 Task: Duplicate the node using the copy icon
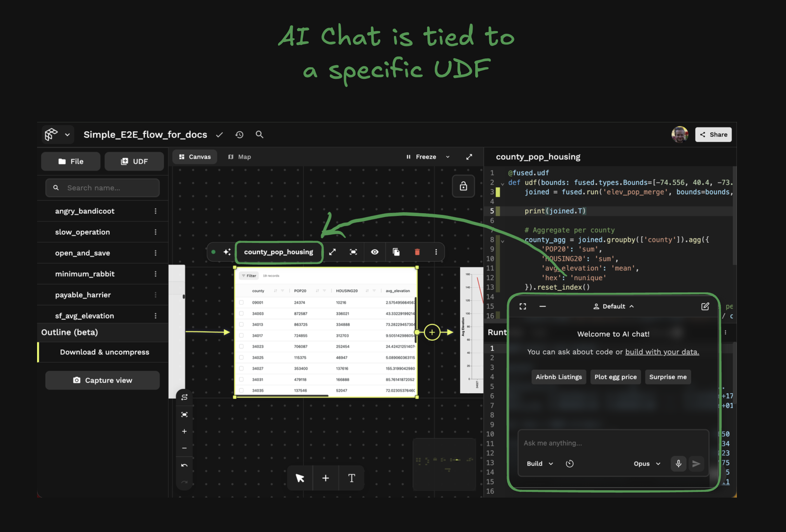[x=396, y=252]
